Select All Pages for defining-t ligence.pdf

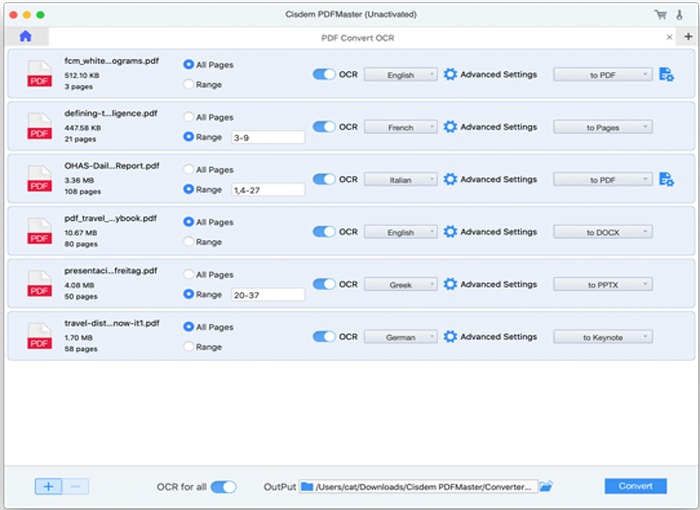(x=189, y=117)
